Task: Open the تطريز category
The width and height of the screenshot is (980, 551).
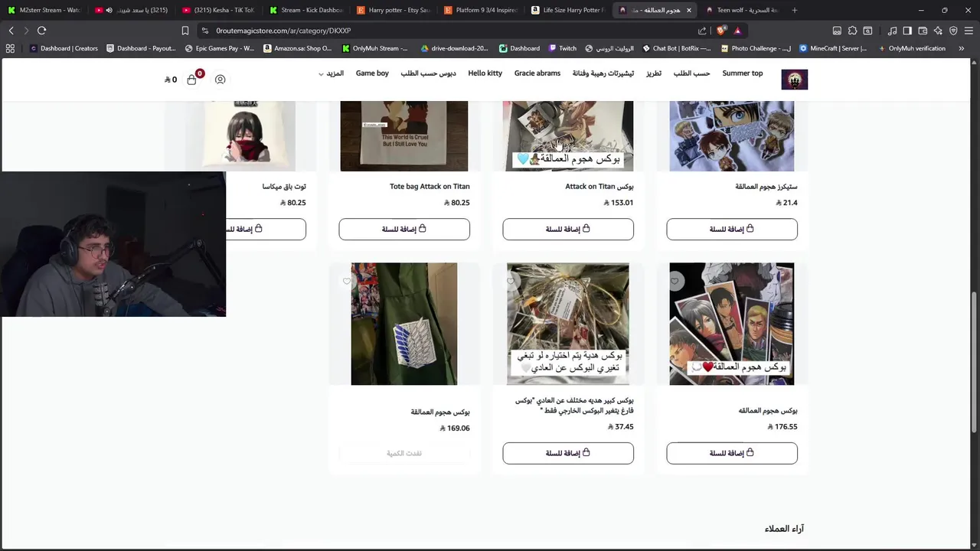Action: [653, 73]
